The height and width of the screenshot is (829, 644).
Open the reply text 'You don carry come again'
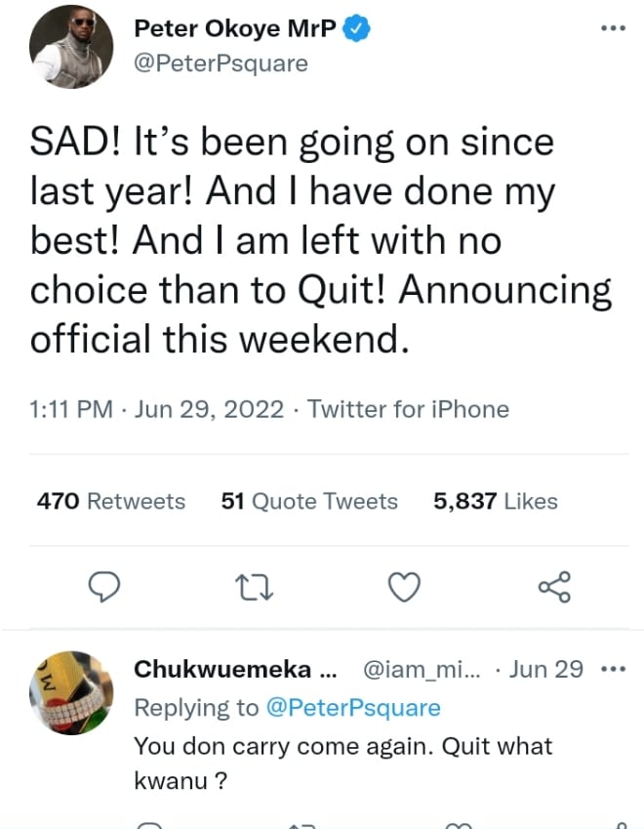point(342,747)
